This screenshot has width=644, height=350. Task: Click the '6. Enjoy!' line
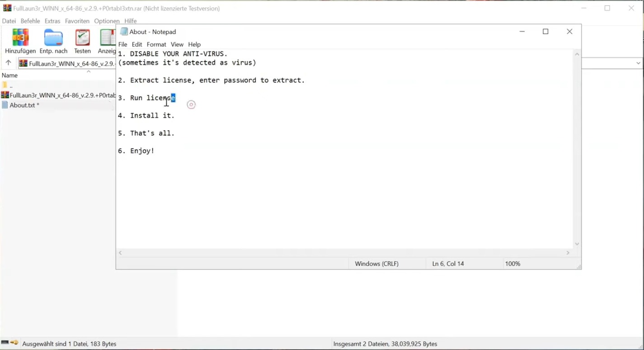pos(136,151)
